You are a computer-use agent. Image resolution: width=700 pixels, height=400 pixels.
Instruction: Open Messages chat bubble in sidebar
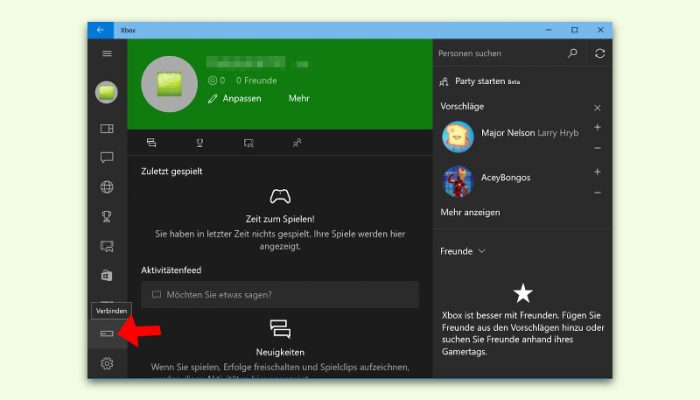click(x=107, y=158)
